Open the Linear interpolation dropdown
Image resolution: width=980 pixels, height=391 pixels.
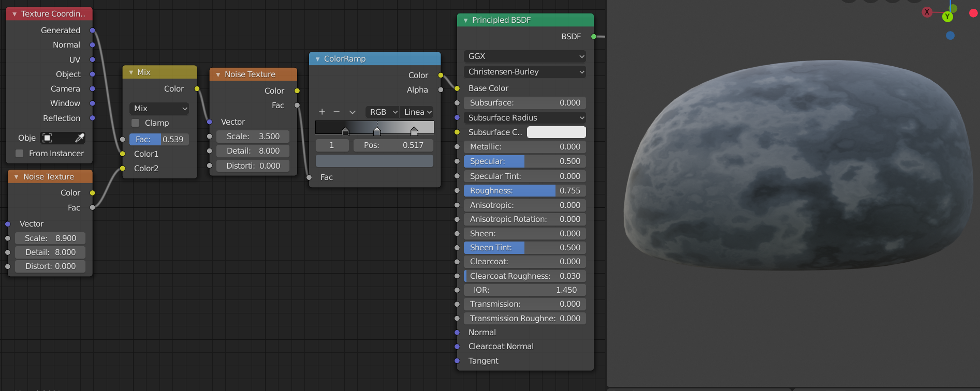417,112
